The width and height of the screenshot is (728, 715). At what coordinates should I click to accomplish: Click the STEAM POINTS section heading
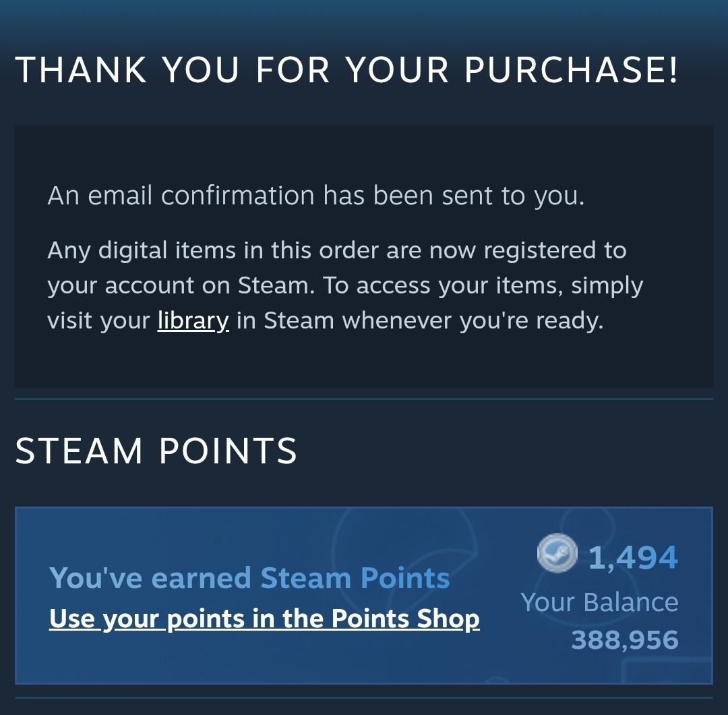(156, 451)
